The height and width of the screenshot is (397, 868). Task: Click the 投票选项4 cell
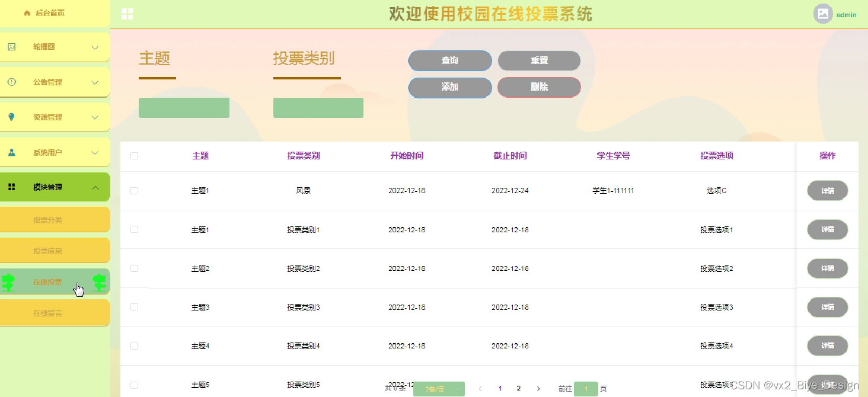coord(716,345)
